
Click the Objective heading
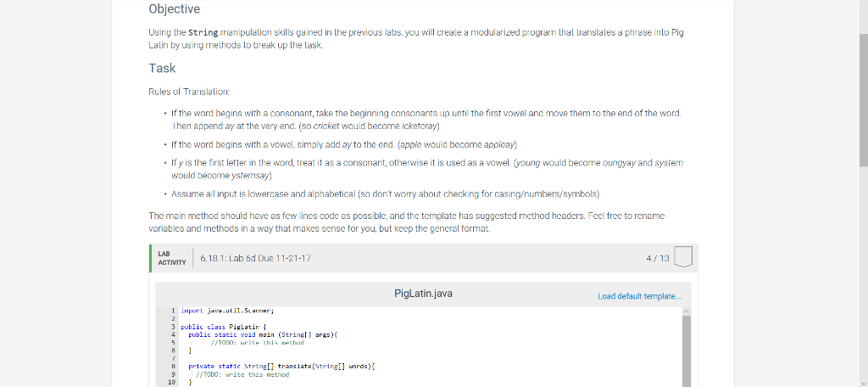[x=174, y=9]
